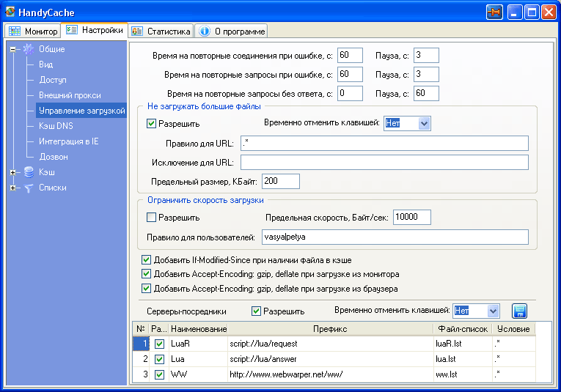Enable Разрешить under Ограничить скорость загрузки

pos(151,218)
